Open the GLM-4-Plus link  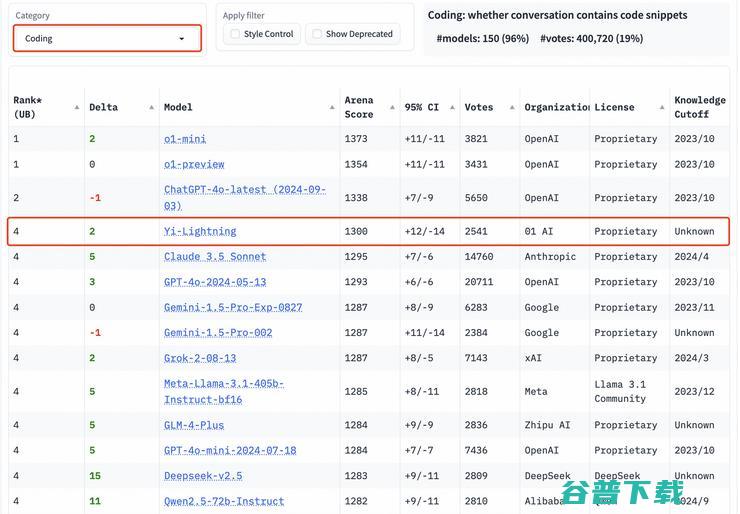(194, 425)
